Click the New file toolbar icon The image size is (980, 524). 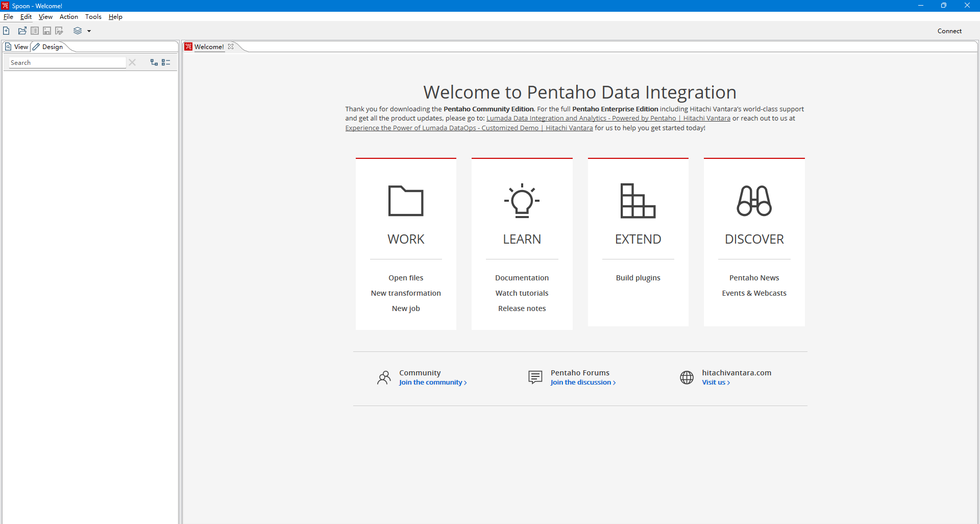[7, 31]
